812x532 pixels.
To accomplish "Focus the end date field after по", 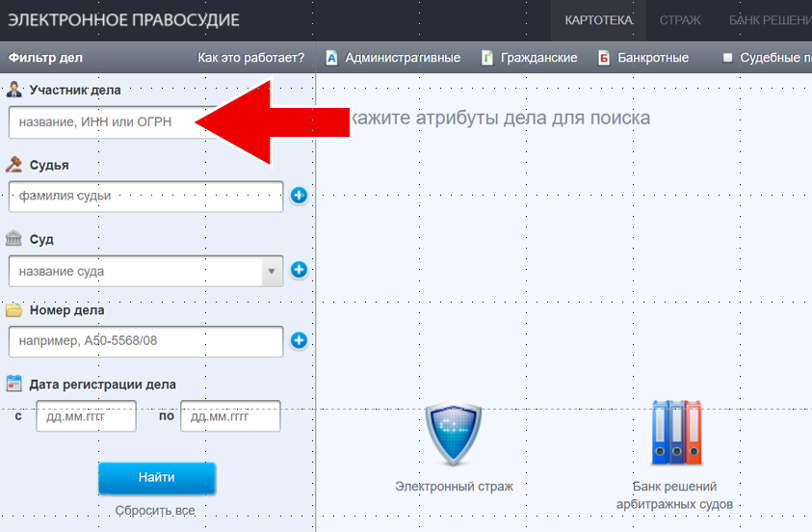I will click(x=230, y=416).
